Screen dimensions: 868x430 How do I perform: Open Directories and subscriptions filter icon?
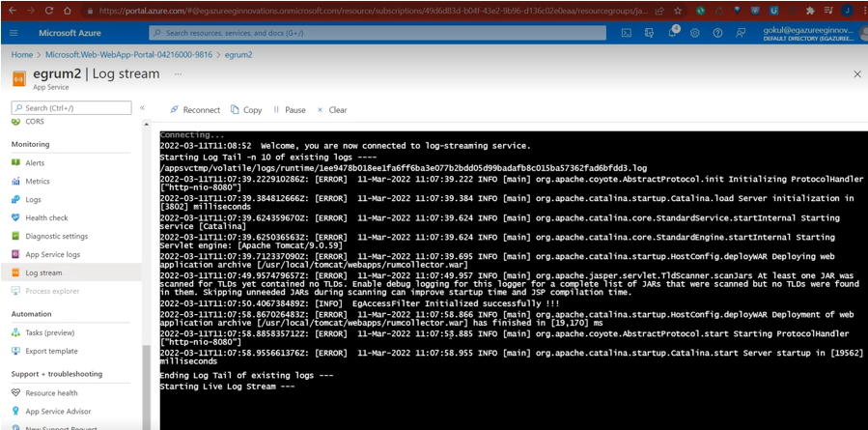point(650,33)
